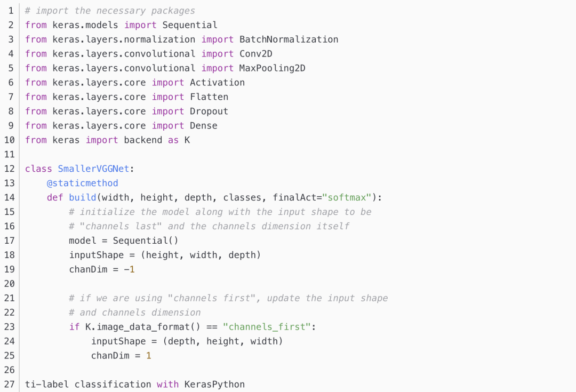Click the Activation import name
The width and height of the screenshot is (576, 392).
pyautogui.click(x=217, y=83)
